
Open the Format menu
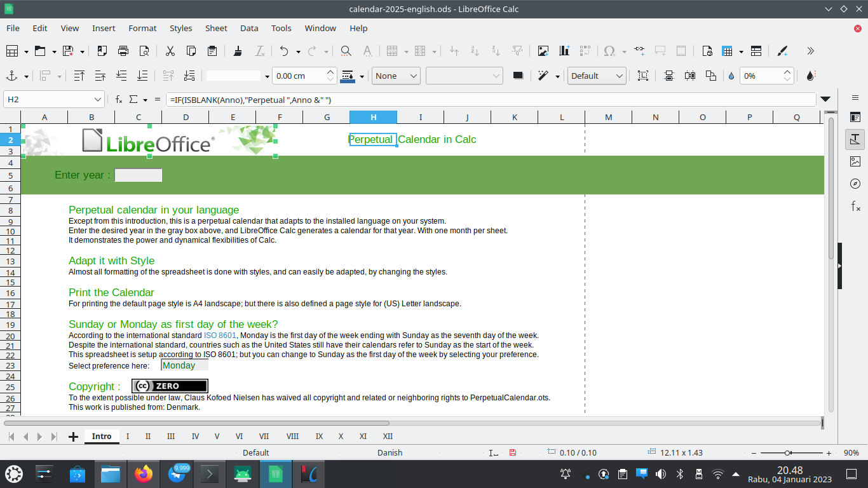click(x=142, y=28)
